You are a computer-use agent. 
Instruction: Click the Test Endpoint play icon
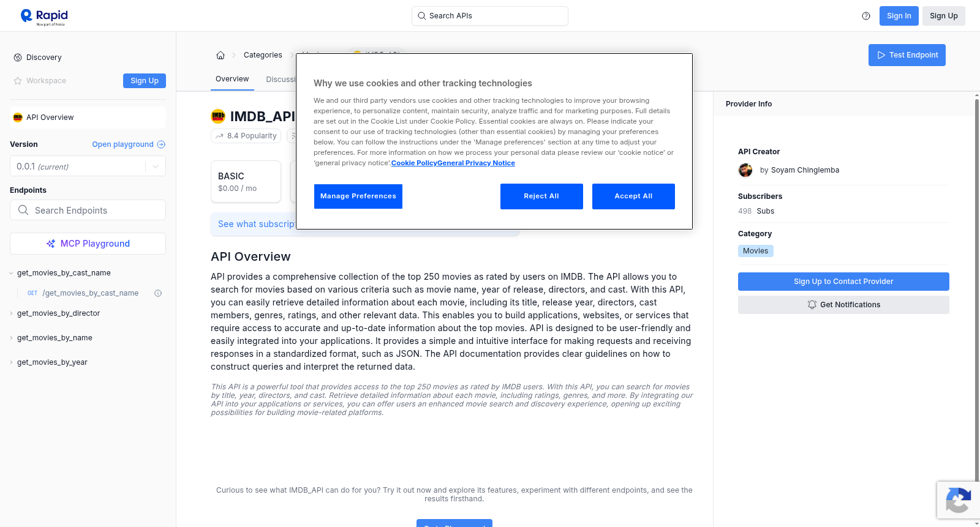pyautogui.click(x=881, y=55)
